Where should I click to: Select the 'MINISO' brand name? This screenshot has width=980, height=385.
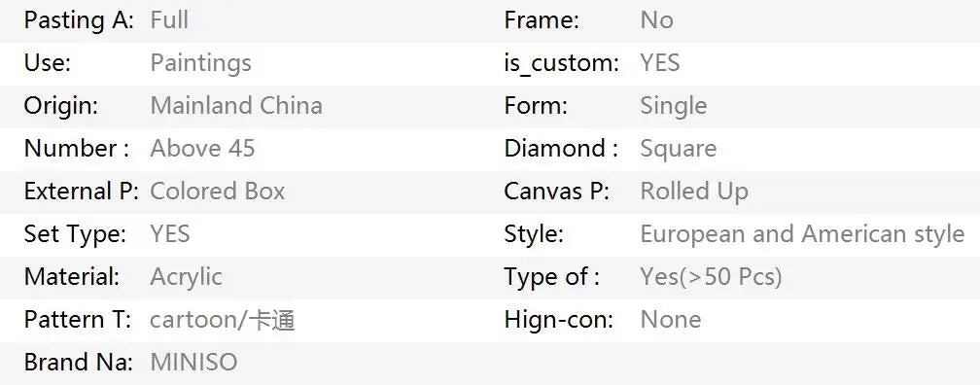pos(193,362)
